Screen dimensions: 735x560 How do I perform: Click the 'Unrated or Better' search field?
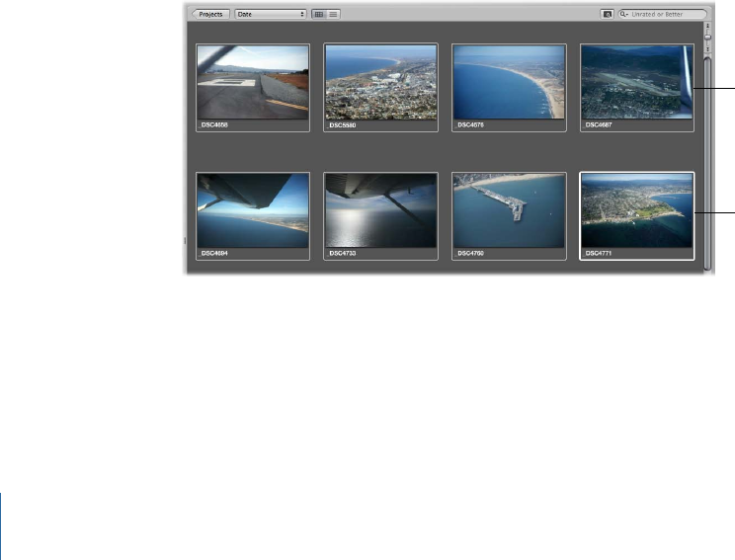point(662,14)
